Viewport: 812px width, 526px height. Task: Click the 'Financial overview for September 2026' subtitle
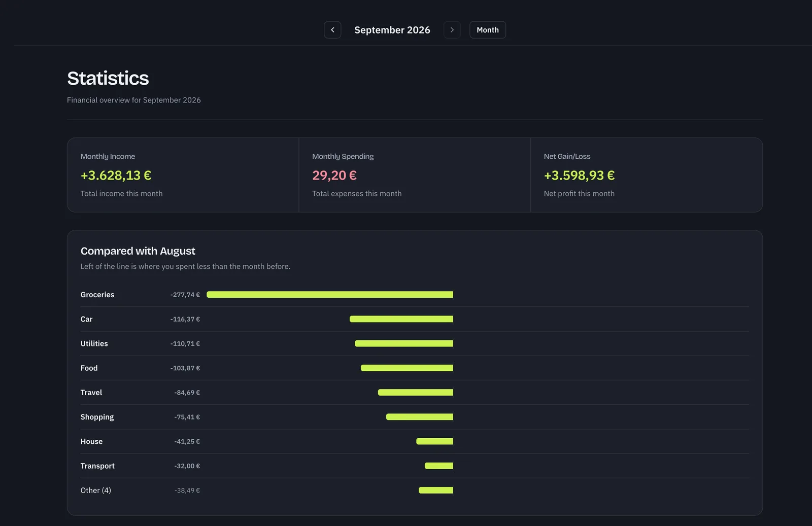pos(134,100)
